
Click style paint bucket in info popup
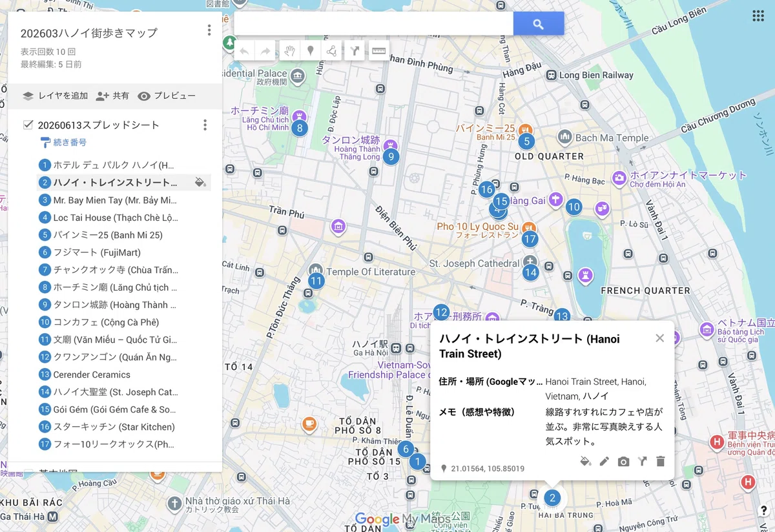point(585,462)
